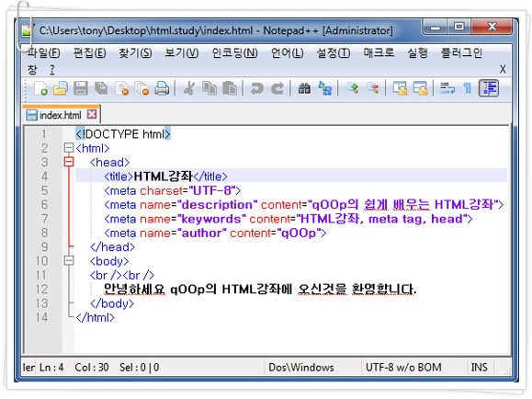
Task: Open Replace toolbar icon
Action: click(x=325, y=88)
